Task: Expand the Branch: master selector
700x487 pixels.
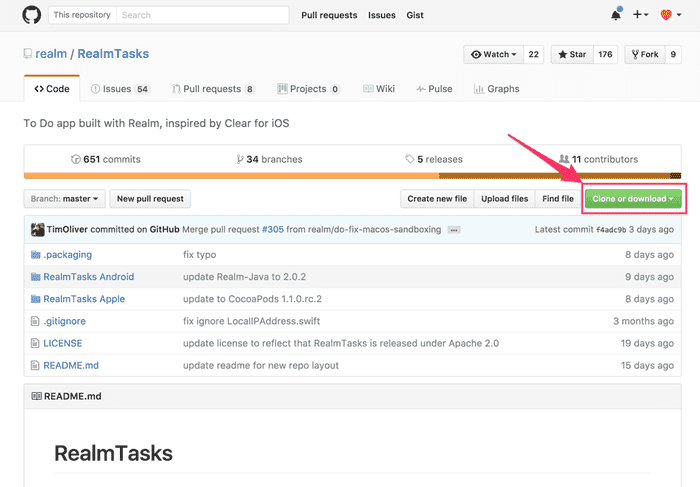Action: (x=64, y=199)
